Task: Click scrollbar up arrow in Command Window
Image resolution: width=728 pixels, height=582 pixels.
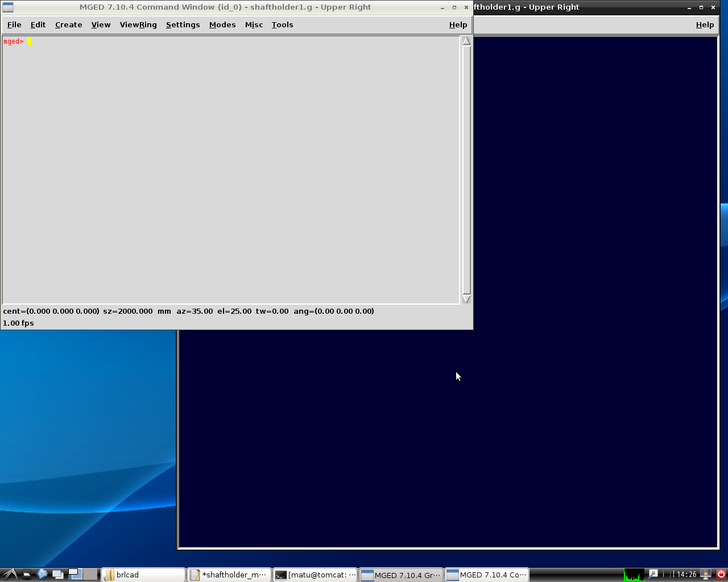Action: [466, 41]
